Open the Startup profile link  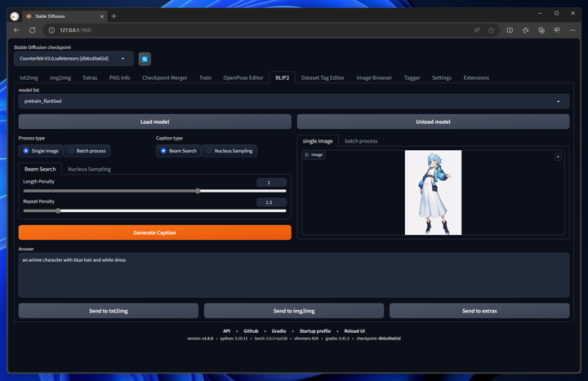pos(315,331)
